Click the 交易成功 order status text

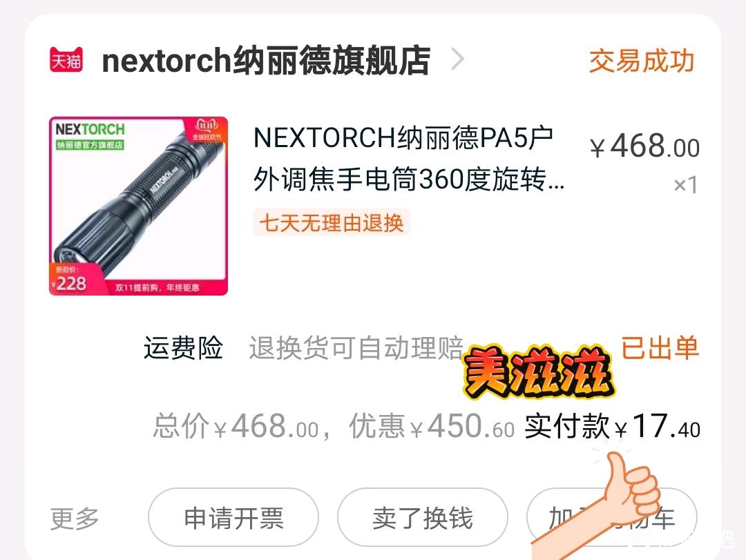642,61
